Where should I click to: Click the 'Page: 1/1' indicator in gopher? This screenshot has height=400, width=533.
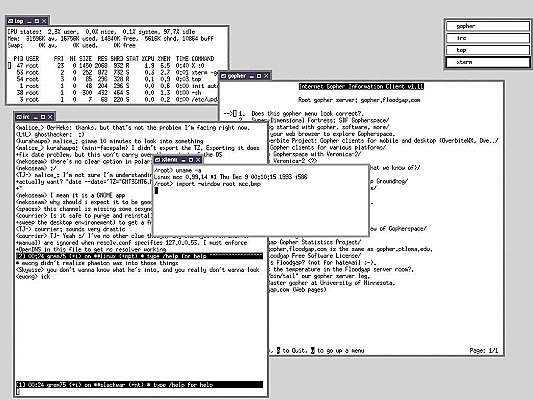click(484, 350)
